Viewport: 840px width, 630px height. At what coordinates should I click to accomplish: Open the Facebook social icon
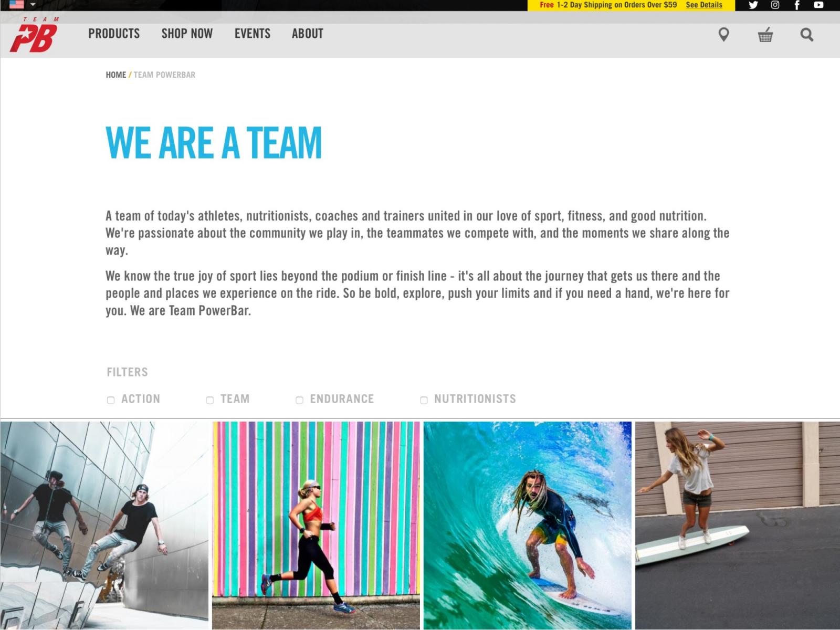[797, 5]
